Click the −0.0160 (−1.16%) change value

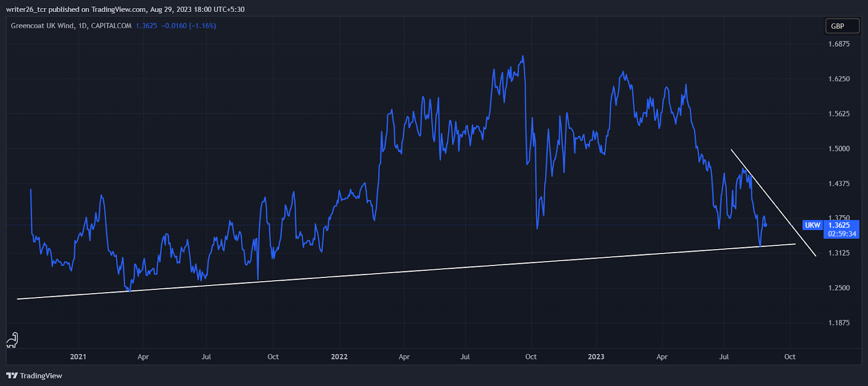pyautogui.click(x=189, y=26)
